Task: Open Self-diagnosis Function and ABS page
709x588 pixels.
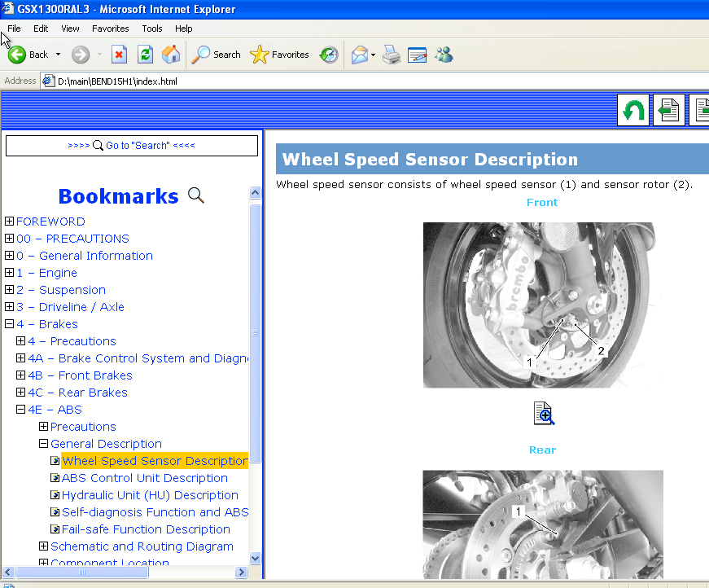Action: tap(155, 512)
